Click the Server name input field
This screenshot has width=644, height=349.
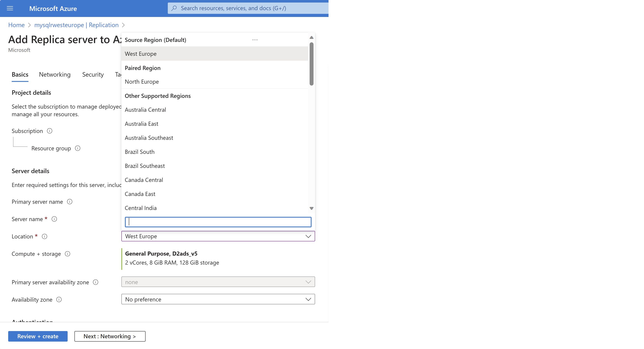pyautogui.click(x=218, y=221)
